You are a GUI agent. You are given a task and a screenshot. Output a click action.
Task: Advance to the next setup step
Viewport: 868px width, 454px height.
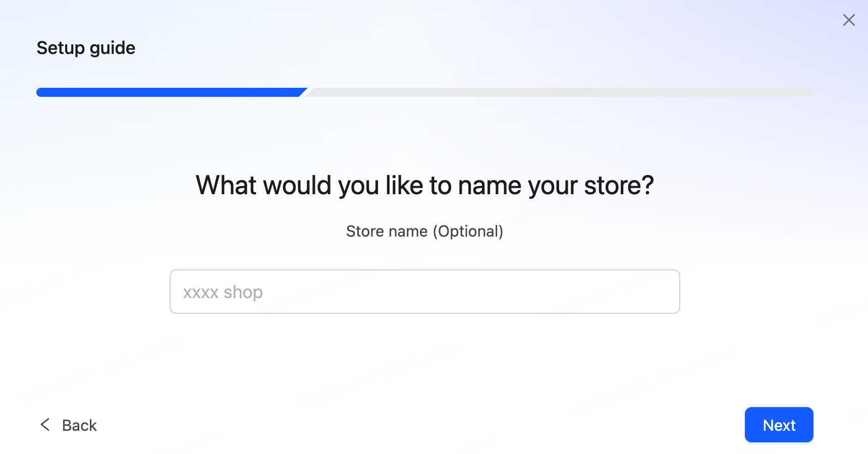click(x=779, y=425)
